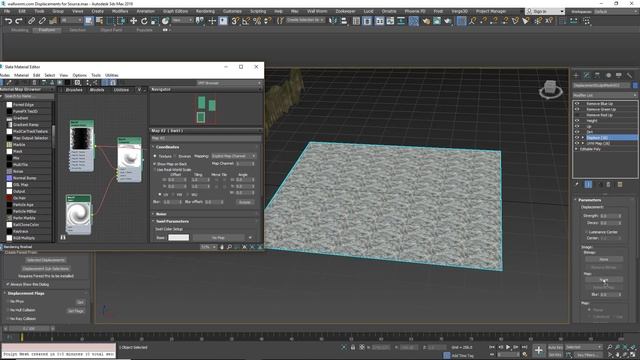
Task: Activate the Select Object tool
Action: tap(89, 21)
